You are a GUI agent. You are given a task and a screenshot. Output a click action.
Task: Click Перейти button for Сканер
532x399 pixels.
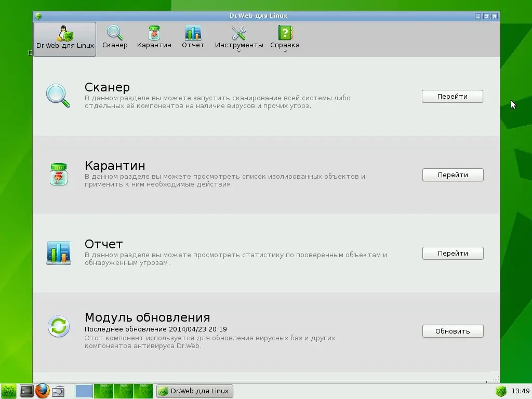pos(453,96)
